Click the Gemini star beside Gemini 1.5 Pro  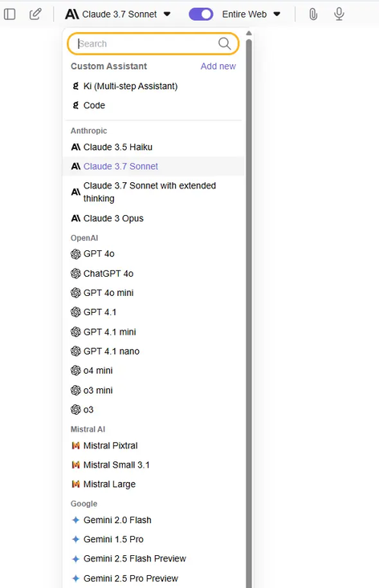tap(75, 539)
